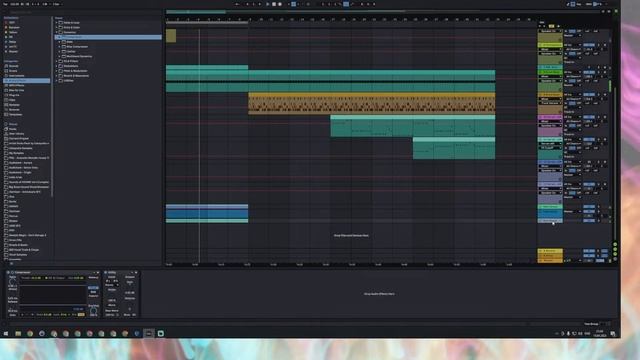Toggle Makeup gain on the Compressor
The height and width of the screenshot is (360, 640).
[x=93, y=278]
